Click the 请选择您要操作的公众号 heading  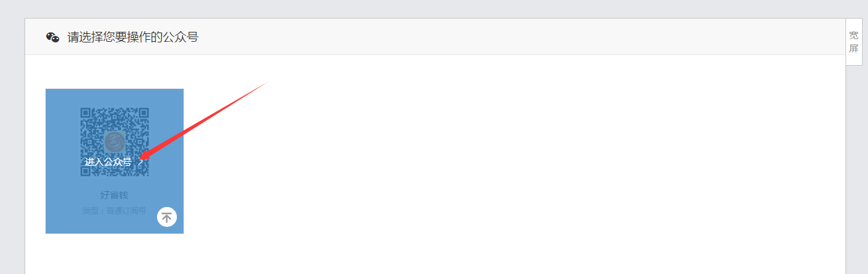[133, 37]
